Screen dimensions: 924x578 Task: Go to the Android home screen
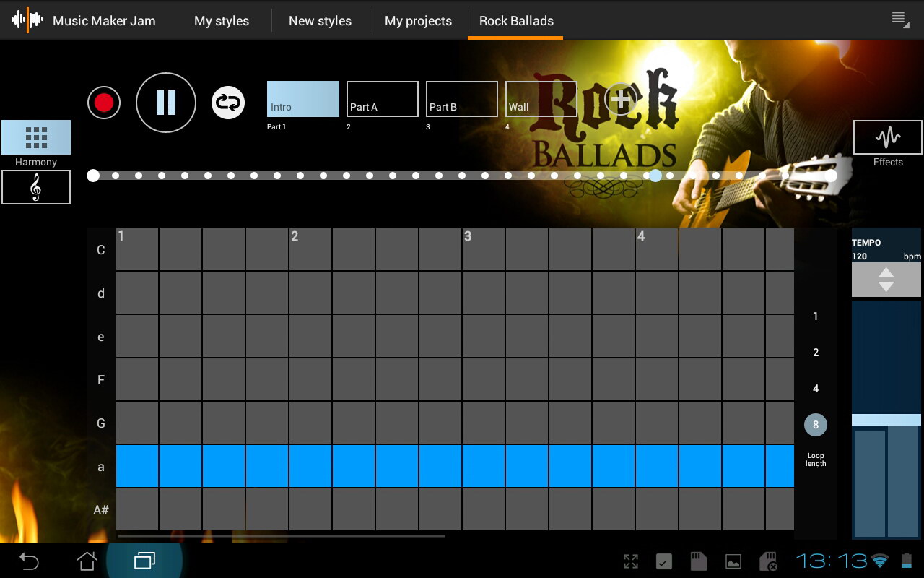click(87, 561)
